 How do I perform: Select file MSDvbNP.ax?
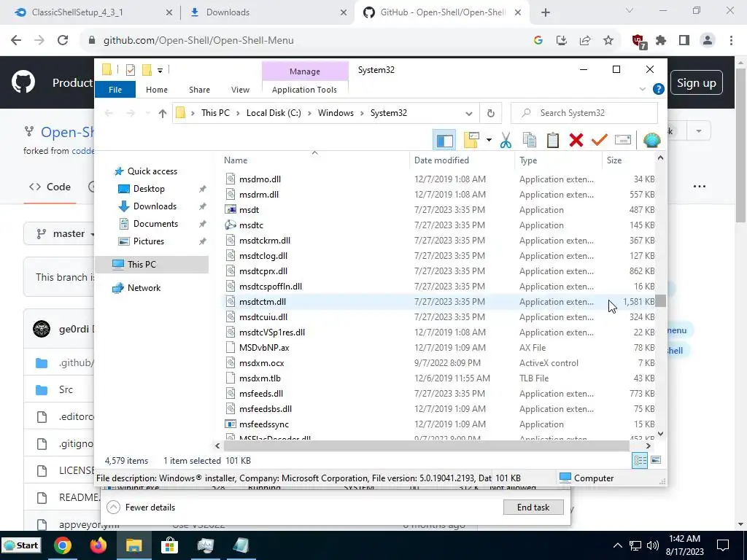[x=264, y=348]
